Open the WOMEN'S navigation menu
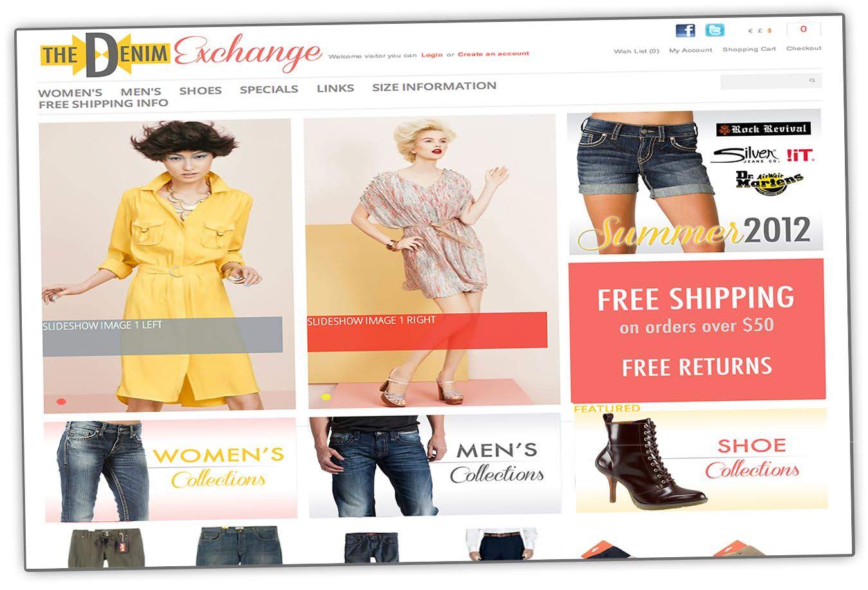 click(70, 92)
